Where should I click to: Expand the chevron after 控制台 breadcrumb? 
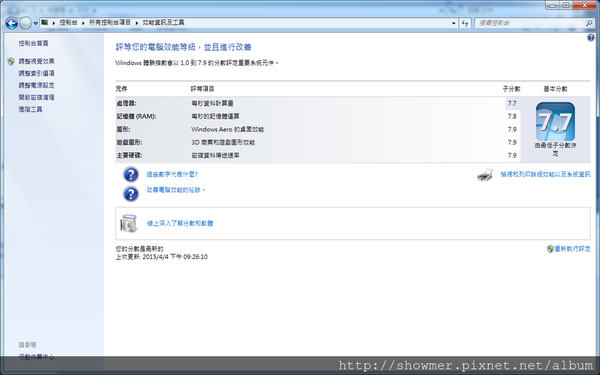tap(83, 23)
